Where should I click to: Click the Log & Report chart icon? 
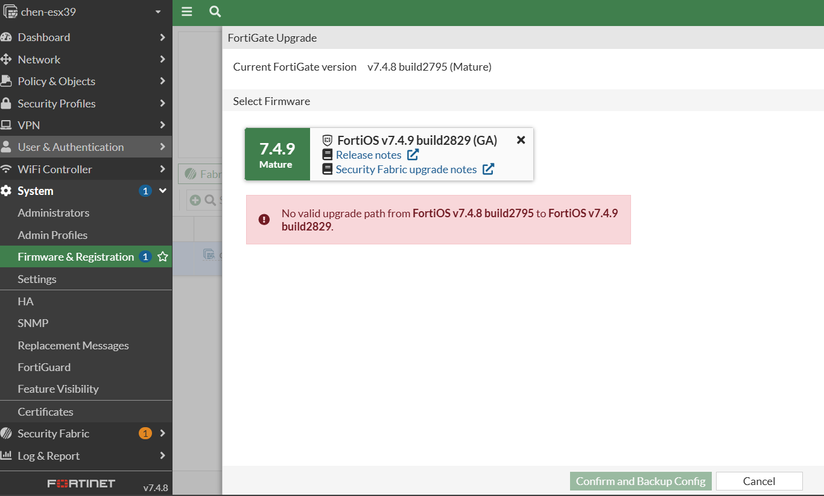tap(6, 455)
